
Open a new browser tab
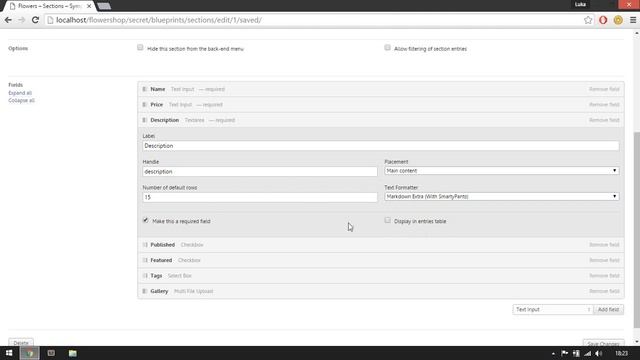104,6
